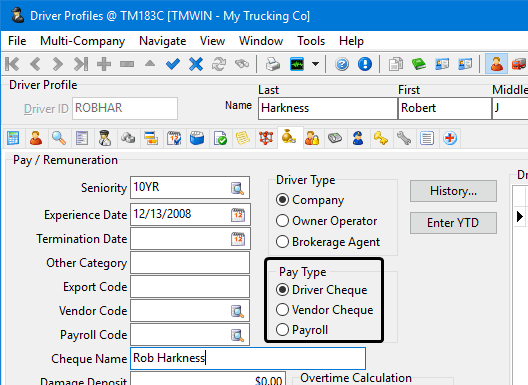Select Brokerage Agent driver type
The width and height of the screenshot is (528, 385).
[328, 242]
